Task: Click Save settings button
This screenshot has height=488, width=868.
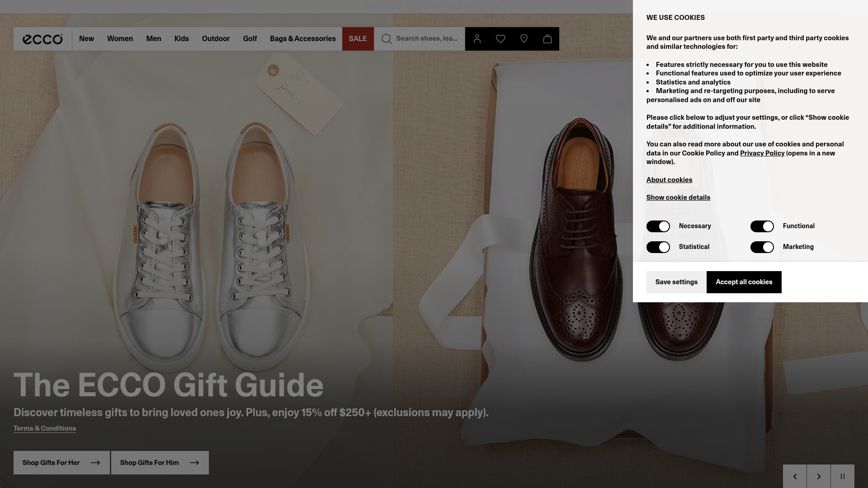Action: click(676, 282)
